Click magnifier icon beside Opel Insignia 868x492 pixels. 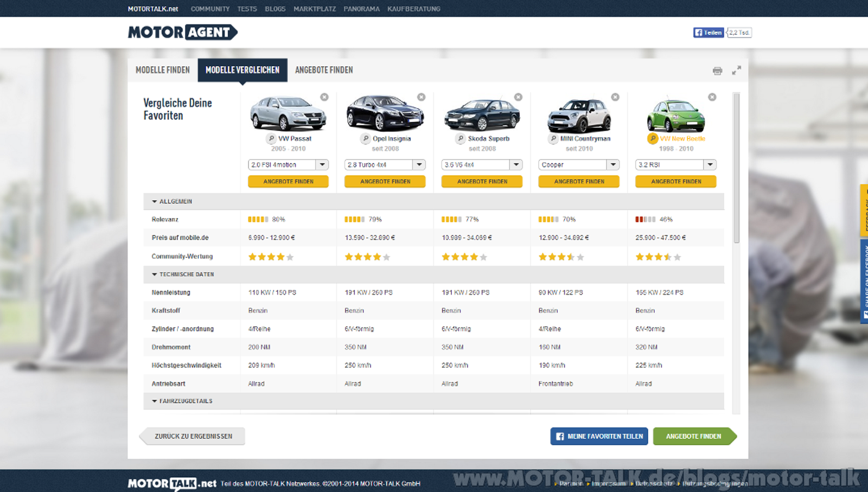[x=366, y=138]
